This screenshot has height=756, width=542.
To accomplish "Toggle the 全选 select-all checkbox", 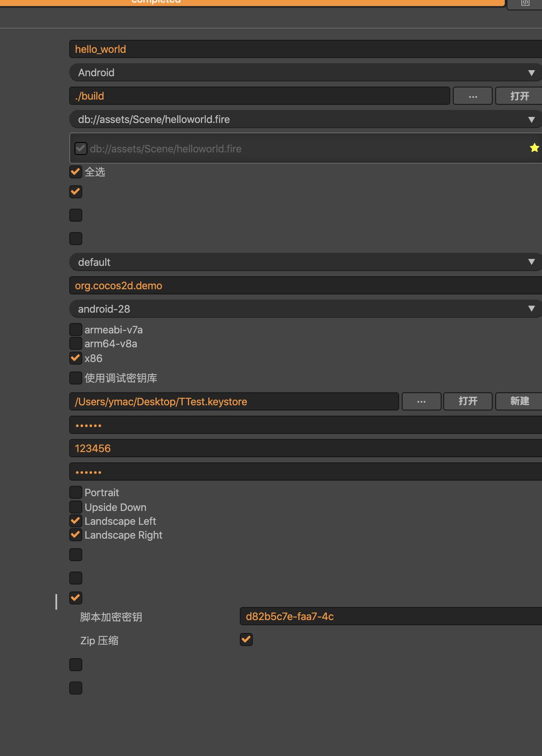I will tap(76, 172).
